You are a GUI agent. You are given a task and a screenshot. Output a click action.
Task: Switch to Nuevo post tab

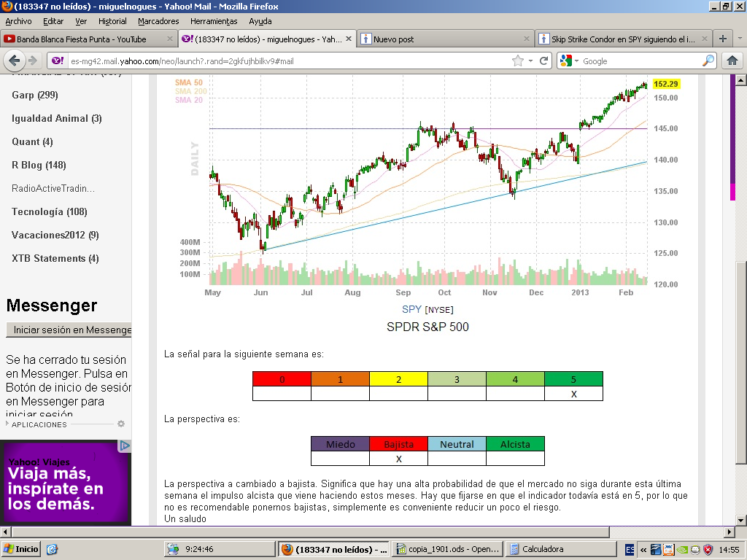point(445,39)
